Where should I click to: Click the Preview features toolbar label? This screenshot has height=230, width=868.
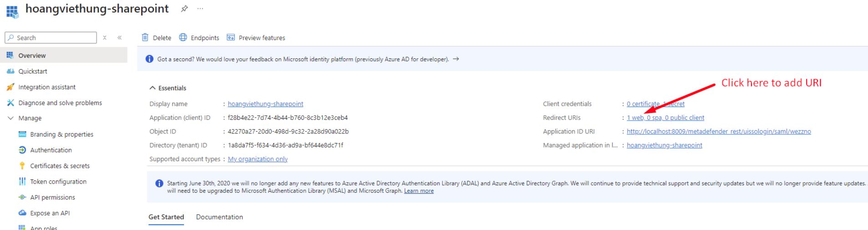pos(262,38)
